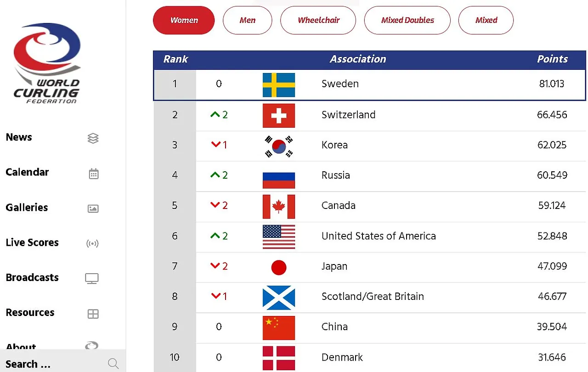Open the Points column header
This screenshot has width=588, height=372.
point(552,59)
